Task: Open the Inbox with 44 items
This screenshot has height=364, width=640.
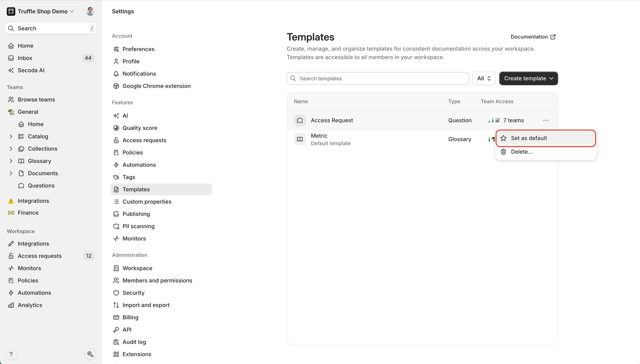Action: click(25, 58)
